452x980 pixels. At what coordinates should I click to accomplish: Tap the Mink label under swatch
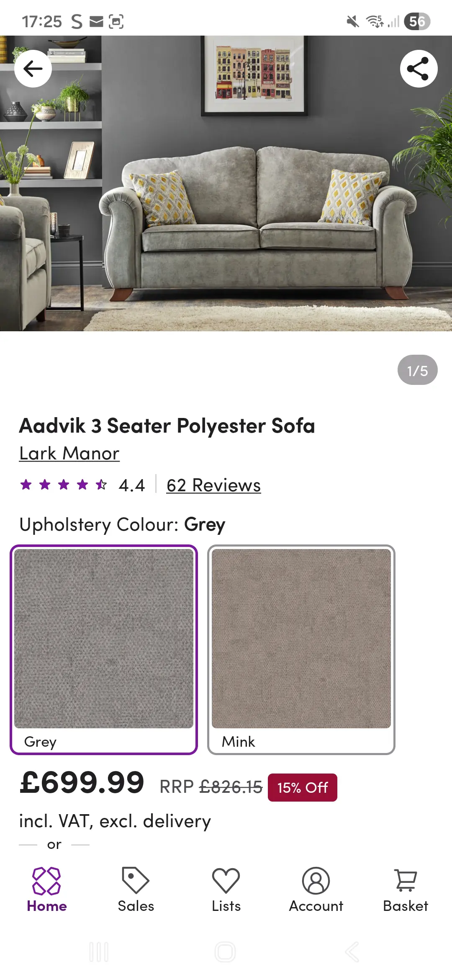(238, 742)
